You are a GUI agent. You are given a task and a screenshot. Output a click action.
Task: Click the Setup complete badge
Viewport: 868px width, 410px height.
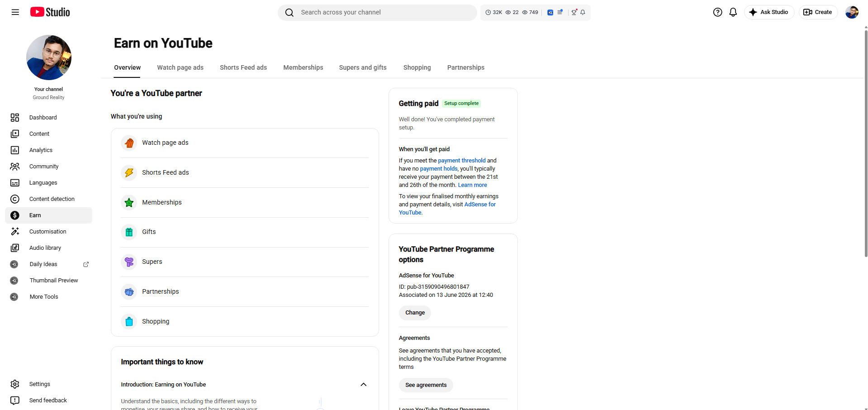coord(461,104)
